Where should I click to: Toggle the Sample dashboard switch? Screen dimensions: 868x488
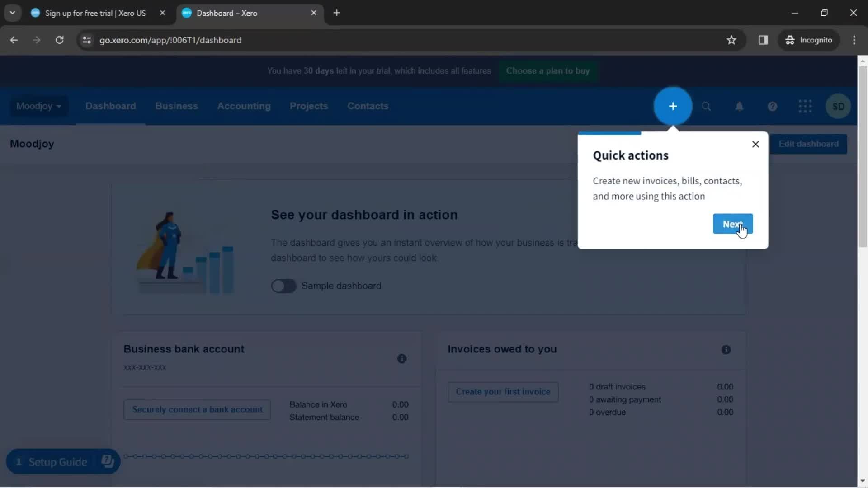283,286
